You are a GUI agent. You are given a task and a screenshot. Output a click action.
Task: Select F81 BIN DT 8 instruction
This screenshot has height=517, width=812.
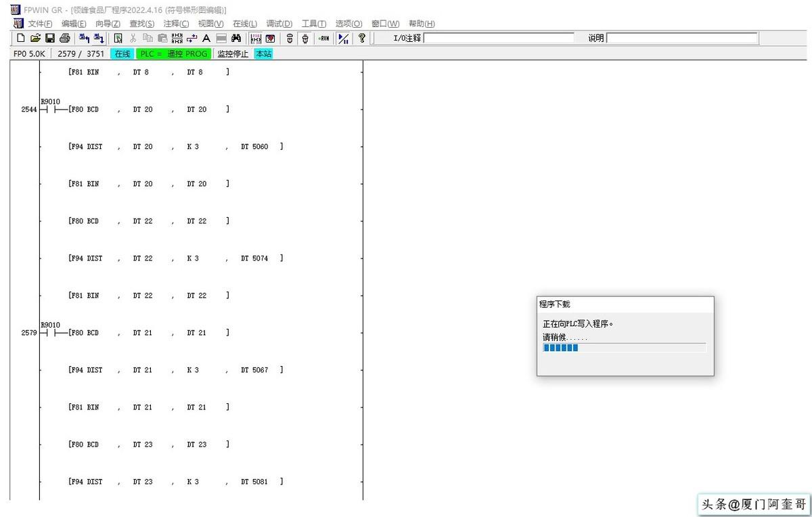[x=149, y=72]
